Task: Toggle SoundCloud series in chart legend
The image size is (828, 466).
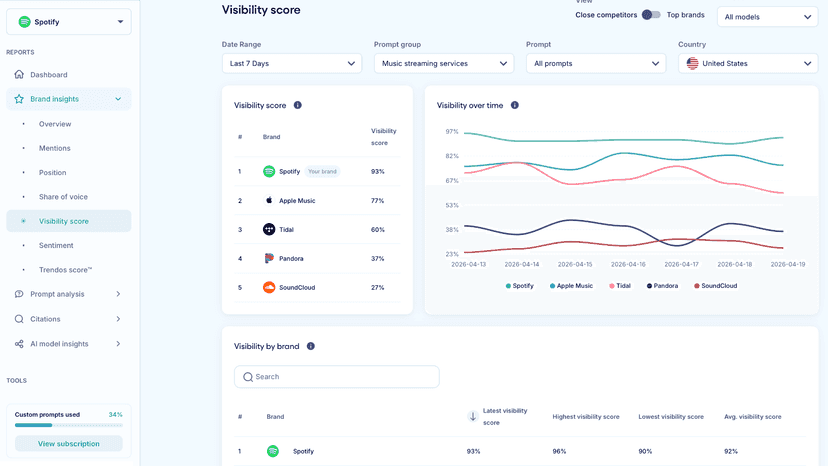Action: point(716,286)
